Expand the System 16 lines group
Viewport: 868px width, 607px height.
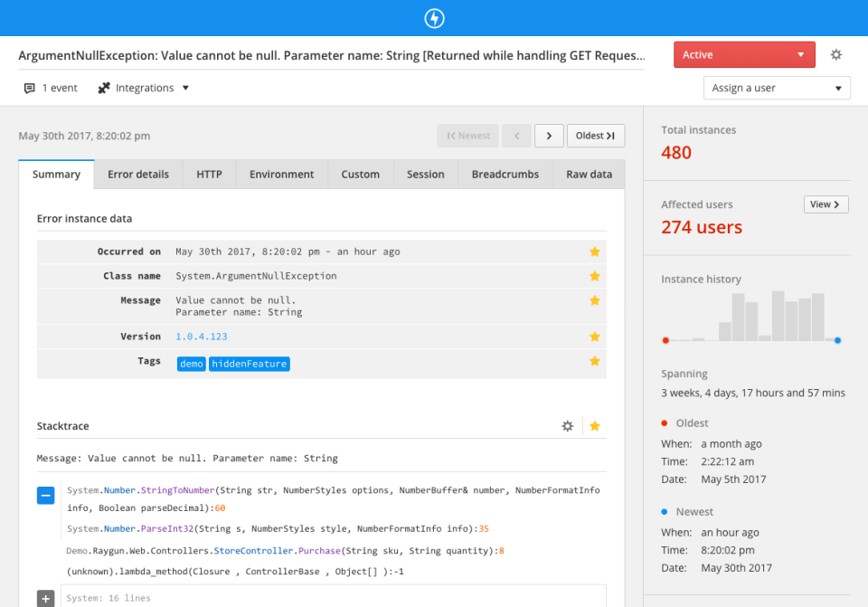(46, 598)
